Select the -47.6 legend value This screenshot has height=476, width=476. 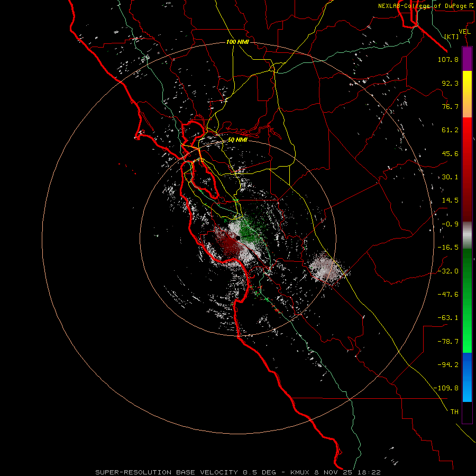(448, 295)
